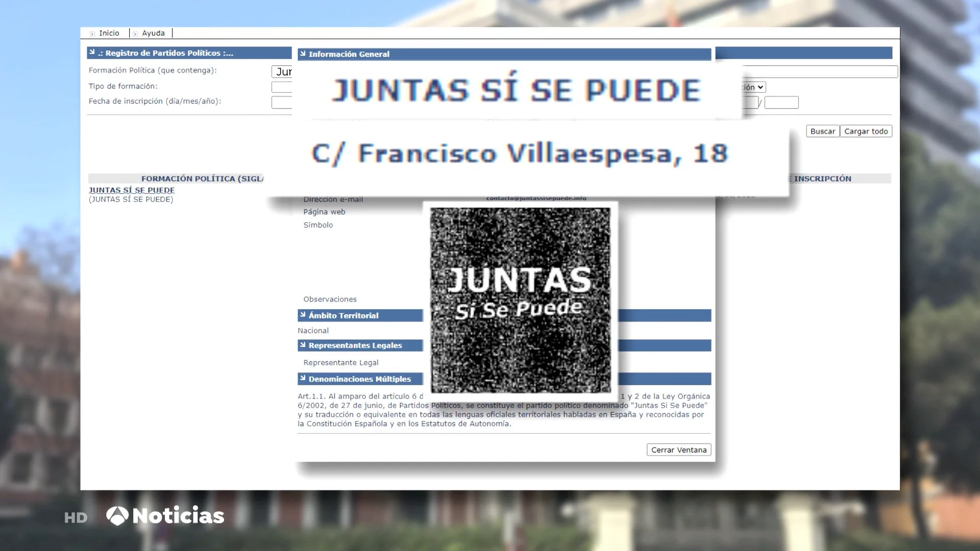Open the Inicio menu item

(x=109, y=33)
